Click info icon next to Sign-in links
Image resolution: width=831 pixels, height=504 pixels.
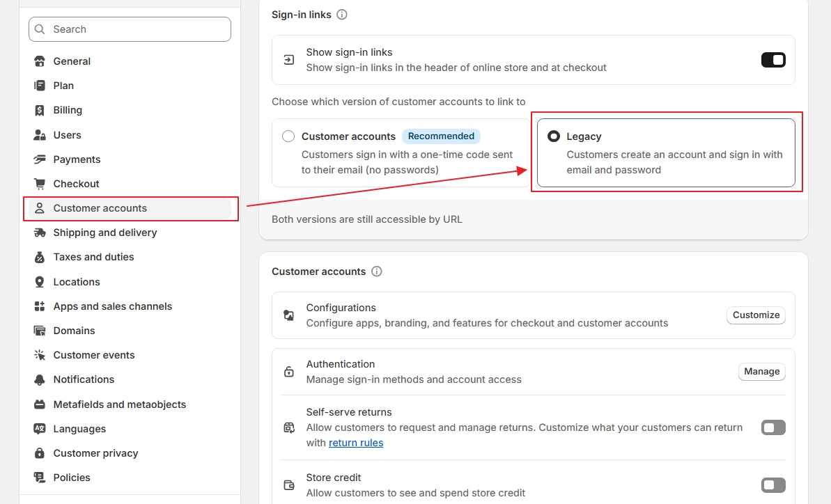(x=342, y=15)
